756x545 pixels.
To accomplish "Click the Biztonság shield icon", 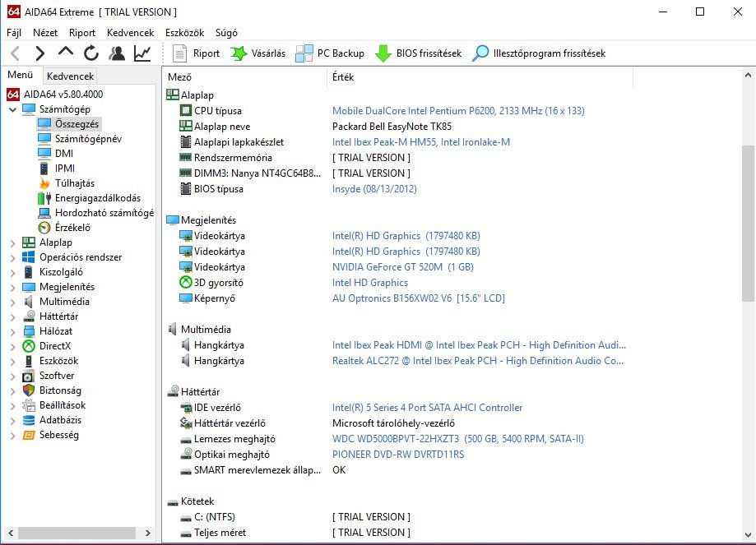I will (29, 390).
